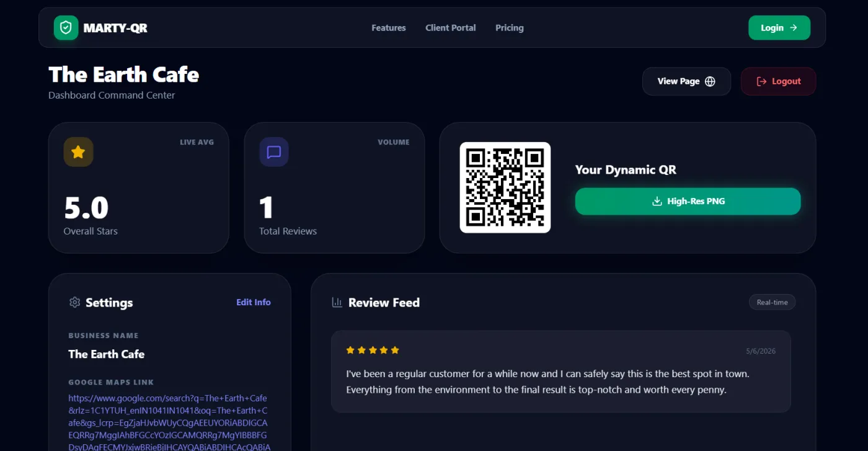Click the LIVE AVG label
Screen dimensions: 868x451
tap(197, 142)
